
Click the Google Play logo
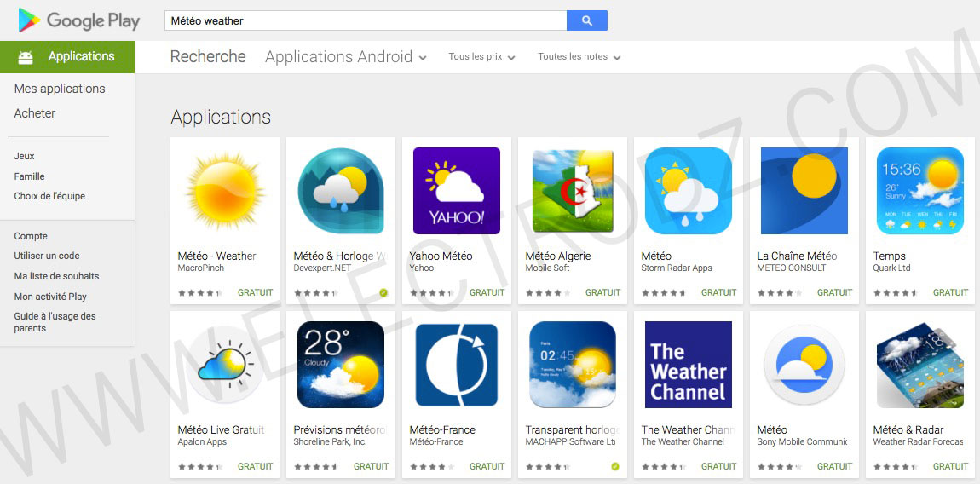78,20
